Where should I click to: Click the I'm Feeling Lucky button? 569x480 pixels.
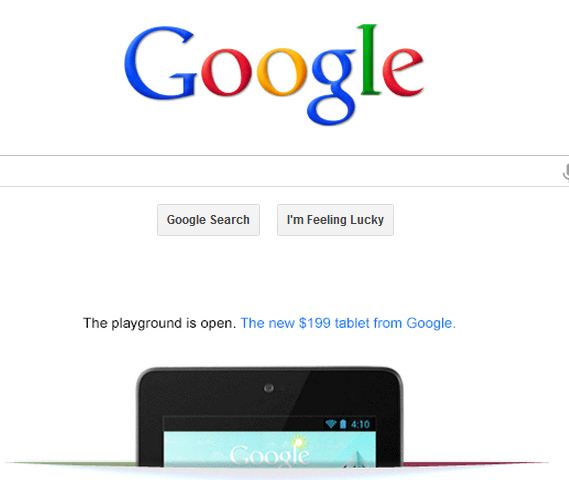tap(335, 220)
